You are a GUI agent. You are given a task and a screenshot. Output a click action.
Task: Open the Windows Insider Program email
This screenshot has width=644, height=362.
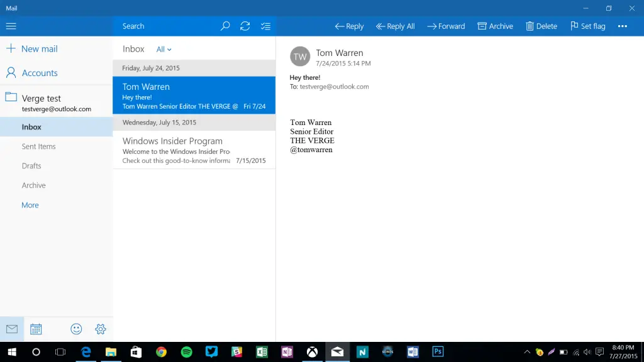(x=194, y=150)
